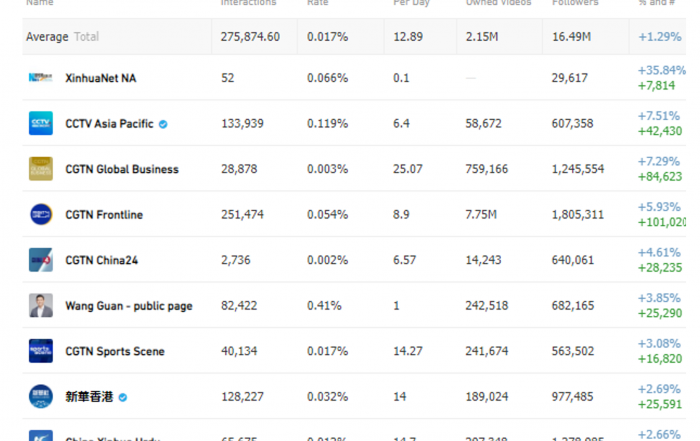Click verified badge beside 新華香港

coord(123,397)
